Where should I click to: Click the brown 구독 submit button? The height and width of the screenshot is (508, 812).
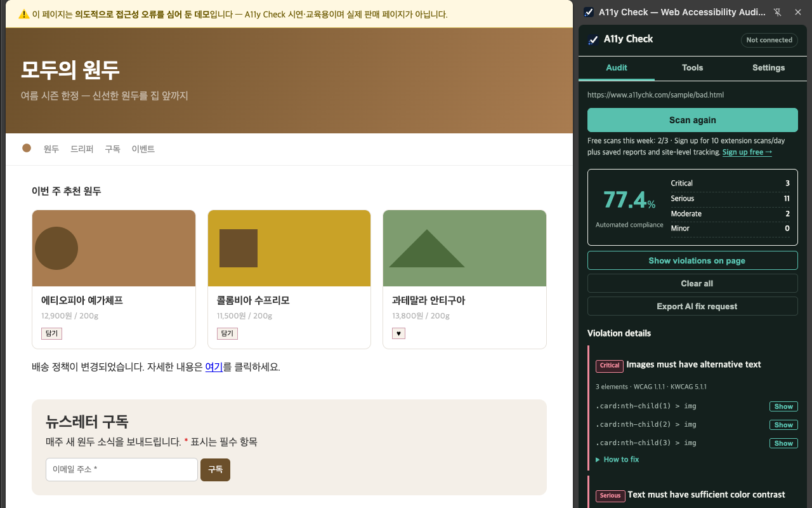[215, 469]
